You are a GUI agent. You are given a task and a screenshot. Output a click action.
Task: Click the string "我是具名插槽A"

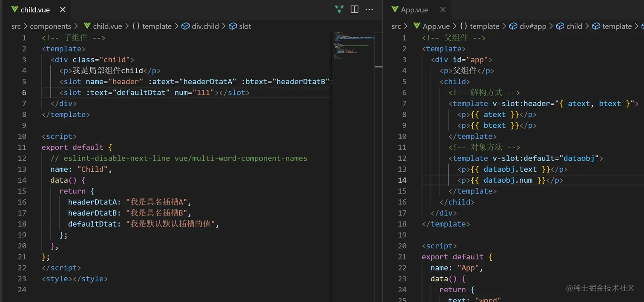click(x=157, y=202)
